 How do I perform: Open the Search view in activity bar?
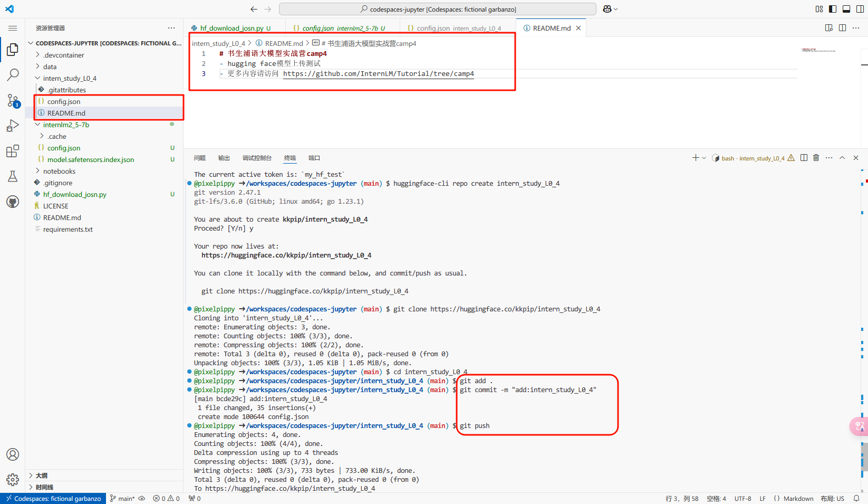[13, 75]
